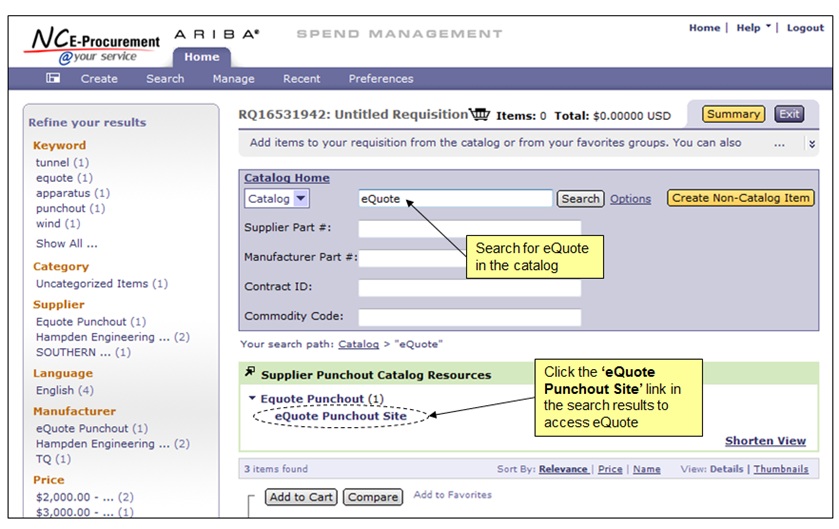Sort results by Price
The width and height of the screenshot is (839, 529).
click(610, 469)
